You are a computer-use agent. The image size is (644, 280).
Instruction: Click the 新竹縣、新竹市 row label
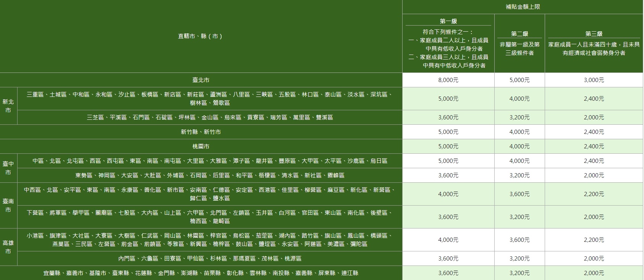click(201, 132)
